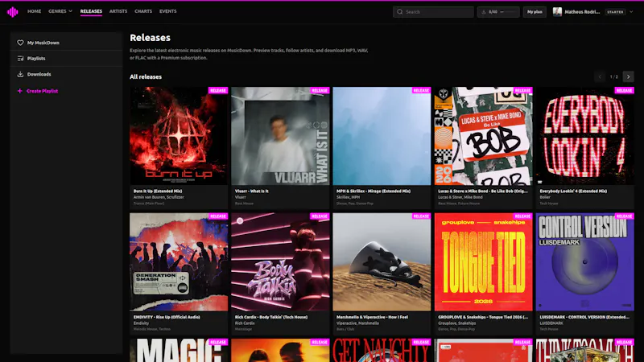Click the Search input field
644x362 pixels.
click(433, 12)
